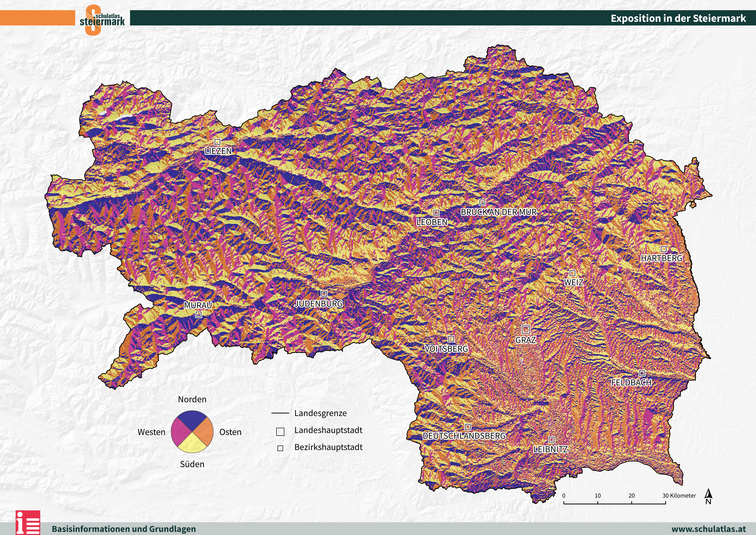This screenshot has height=535, width=756.
Task: Click the Feldbach town square marker
Action: tap(642, 373)
